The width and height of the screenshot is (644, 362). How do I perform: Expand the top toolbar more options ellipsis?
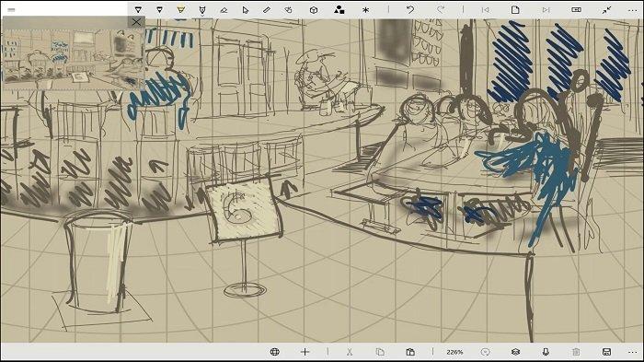pyautogui.click(x=633, y=10)
